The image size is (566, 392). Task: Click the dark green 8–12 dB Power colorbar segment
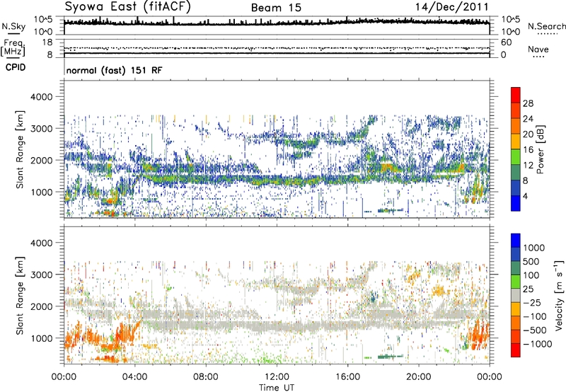516,173
